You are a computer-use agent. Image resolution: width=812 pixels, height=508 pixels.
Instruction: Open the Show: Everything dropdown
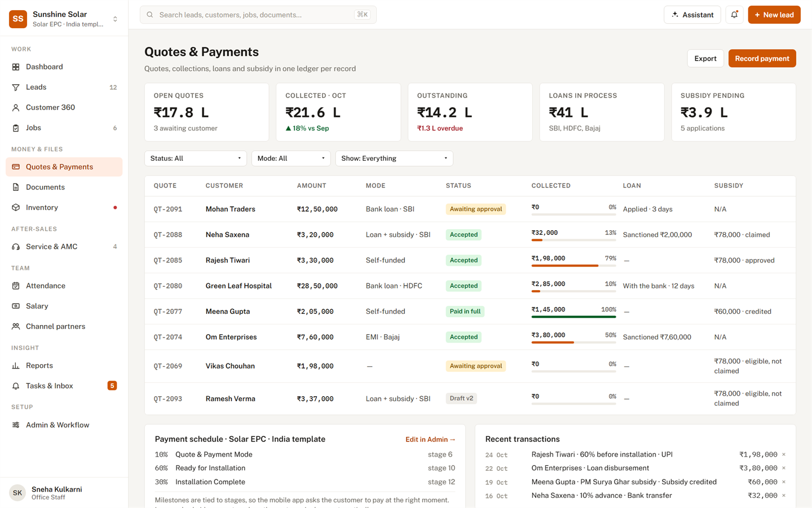pos(394,159)
